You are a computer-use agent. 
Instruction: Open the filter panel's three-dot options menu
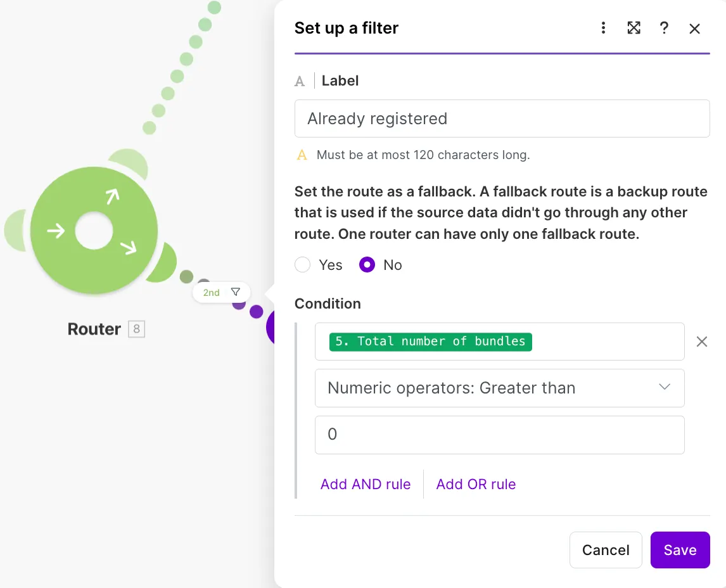coord(603,28)
